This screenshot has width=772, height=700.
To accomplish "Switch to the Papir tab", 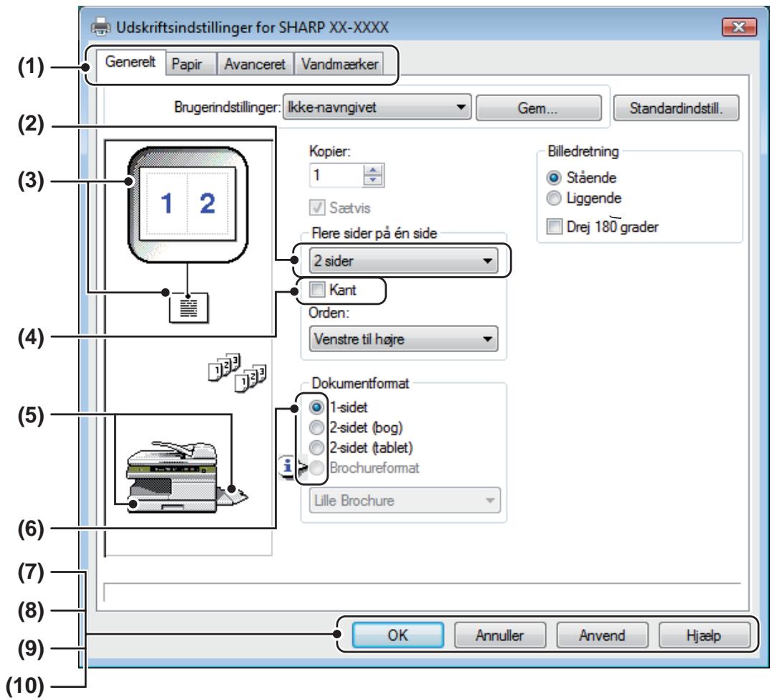I will pos(187,64).
